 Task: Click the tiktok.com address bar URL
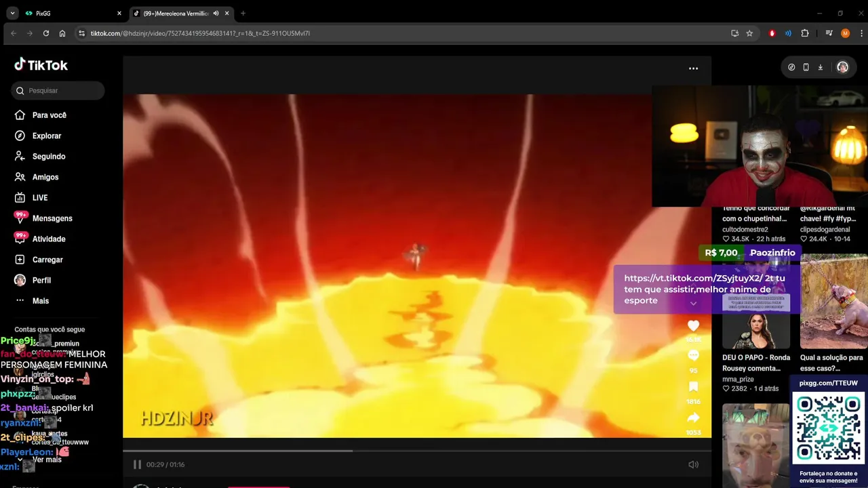(200, 33)
